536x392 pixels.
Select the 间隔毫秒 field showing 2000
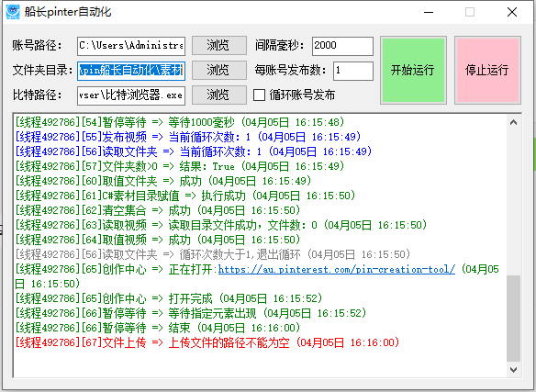click(x=342, y=46)
